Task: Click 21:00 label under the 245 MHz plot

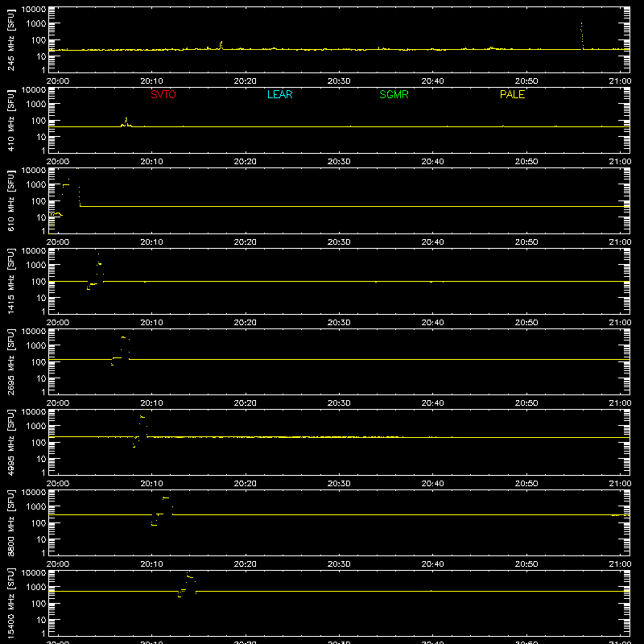Action: 620,81
